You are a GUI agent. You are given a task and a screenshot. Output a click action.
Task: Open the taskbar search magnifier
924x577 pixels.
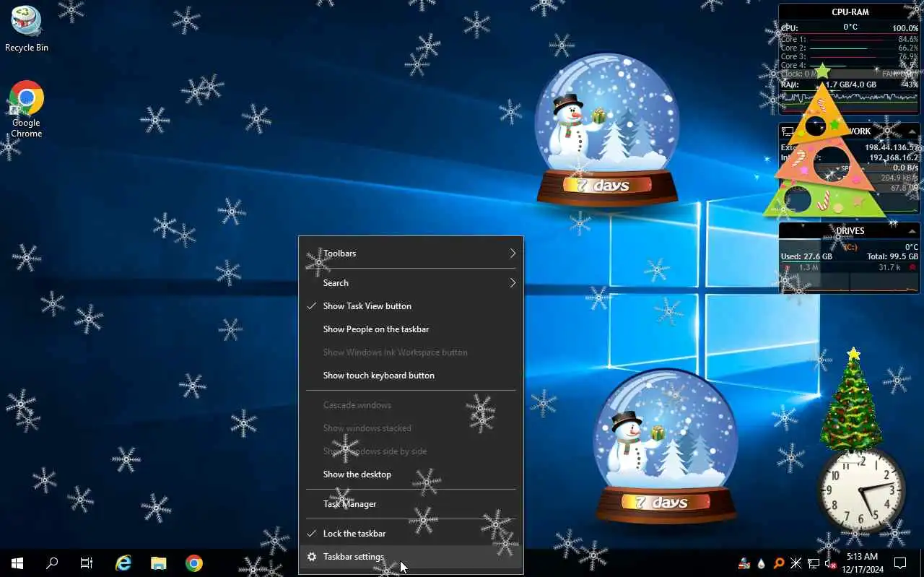pyautogui.click(x=52, y=563)
